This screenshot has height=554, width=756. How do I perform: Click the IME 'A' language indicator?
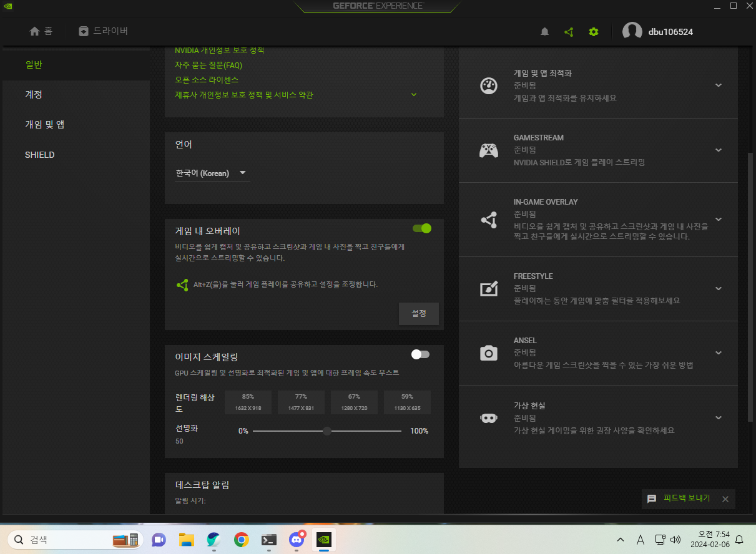tap(641, 540)
